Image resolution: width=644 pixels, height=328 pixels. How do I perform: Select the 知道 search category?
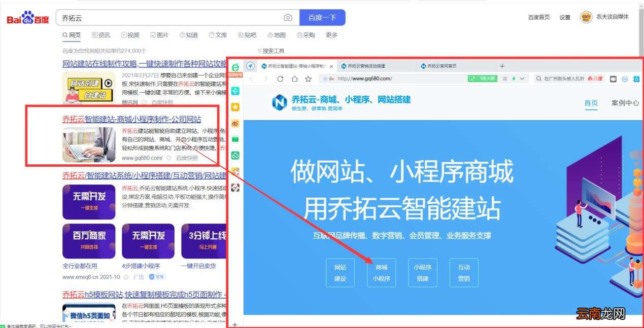189,35
